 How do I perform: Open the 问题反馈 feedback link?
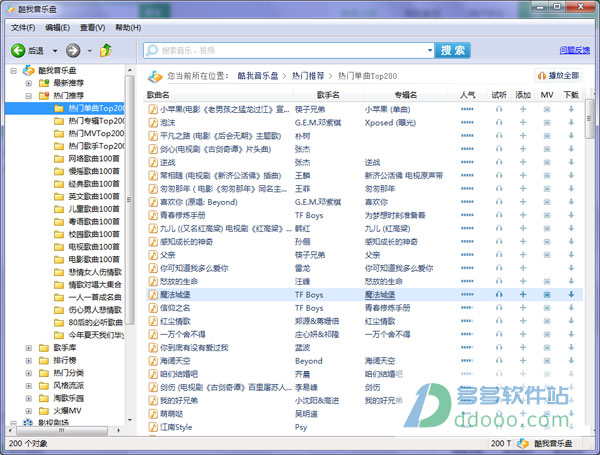(574, 50)
